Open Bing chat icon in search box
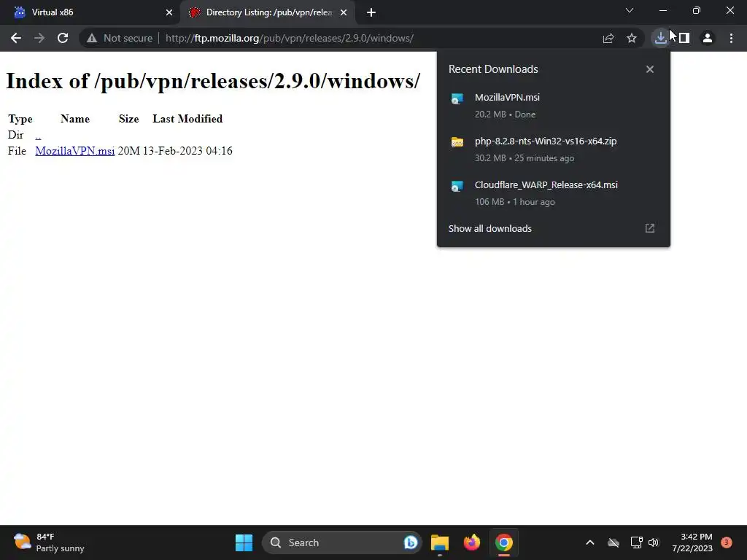747x560 pixels. [410, 542]
